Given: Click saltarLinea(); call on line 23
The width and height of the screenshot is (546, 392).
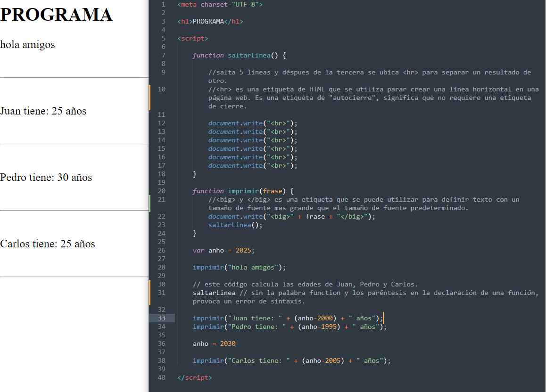Looking at the screenshot, I should (x=235, y=225).
